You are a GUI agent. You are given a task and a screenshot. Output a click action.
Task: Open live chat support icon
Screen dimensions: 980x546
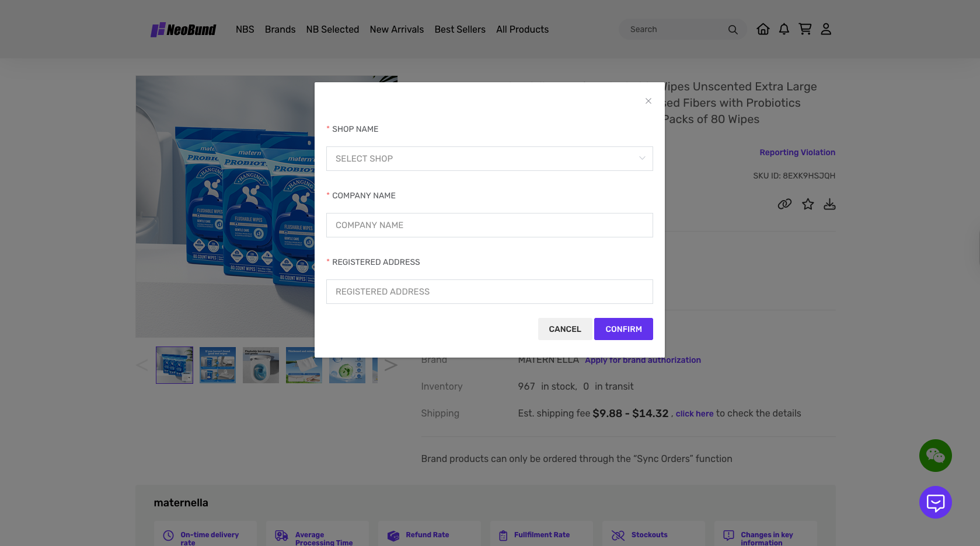point(936,502)
